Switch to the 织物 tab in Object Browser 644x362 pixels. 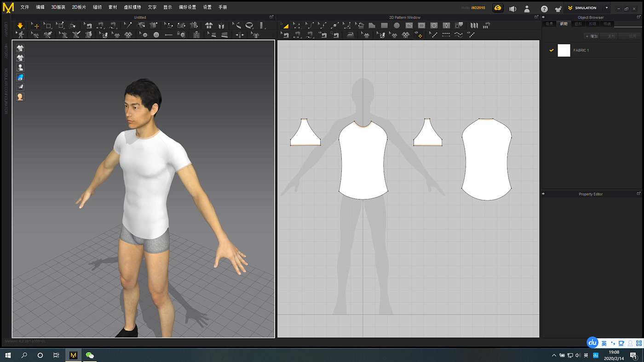point(563,24)
